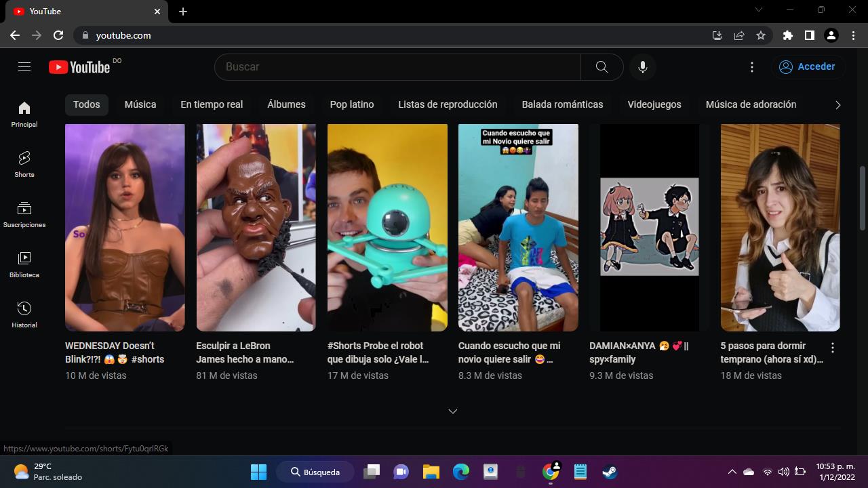Open Suscripciones in the sidebar
This screenshot has width=868, height=488.
pos(24,214)
